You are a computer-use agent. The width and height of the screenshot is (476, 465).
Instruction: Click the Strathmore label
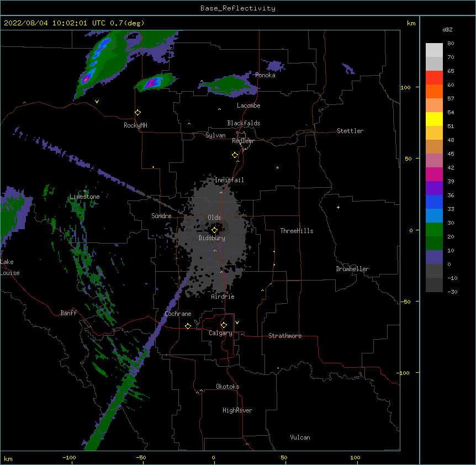click(285, 336)
